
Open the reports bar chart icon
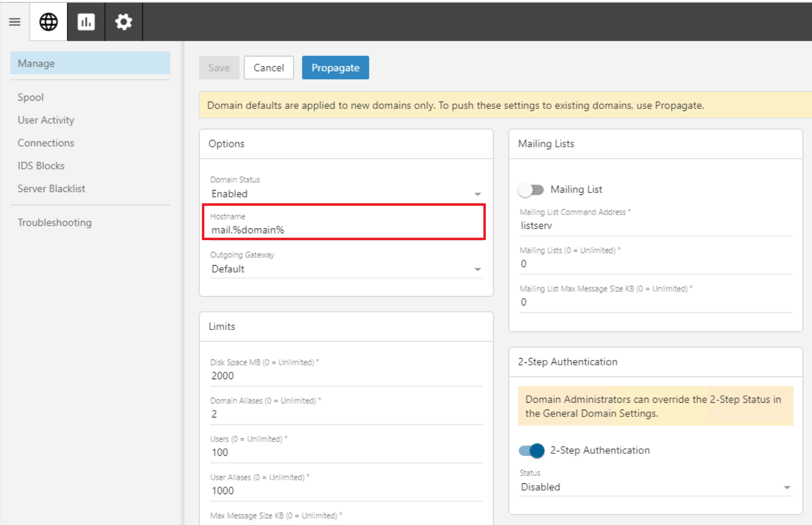(86, 22)
